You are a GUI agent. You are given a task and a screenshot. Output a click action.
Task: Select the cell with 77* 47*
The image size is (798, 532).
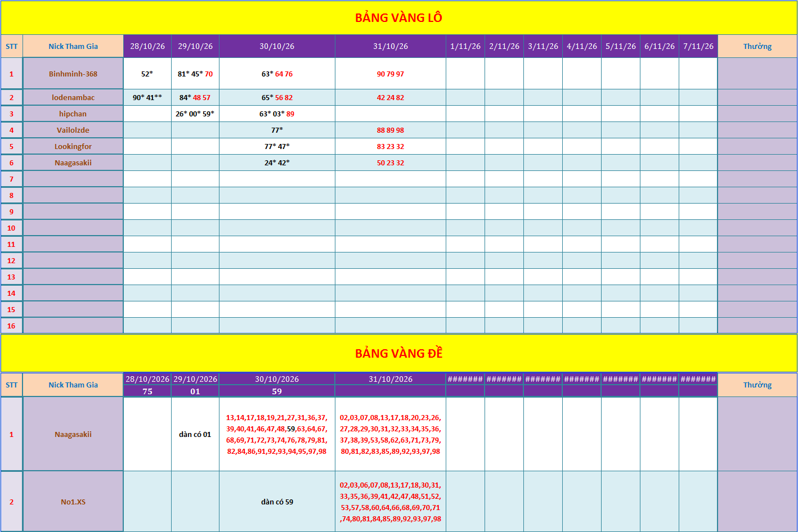click(x=277, y=146)
